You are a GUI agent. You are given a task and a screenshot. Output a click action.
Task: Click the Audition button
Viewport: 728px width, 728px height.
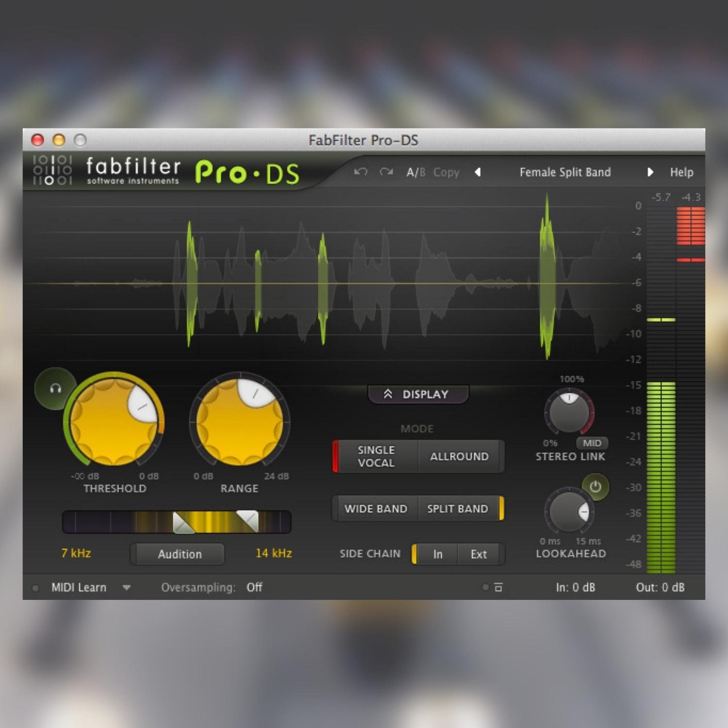tap(178, 554)
